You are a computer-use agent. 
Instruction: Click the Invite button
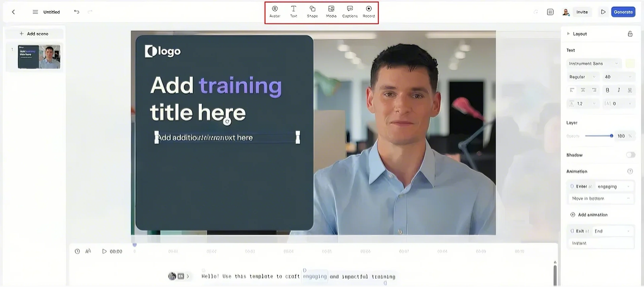point(582,12)
